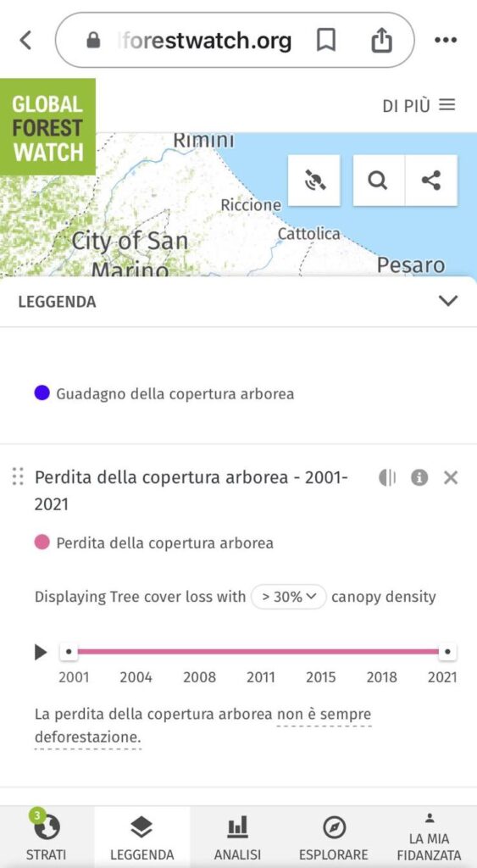Viewport: 477px width, 868px height.
Task: Collapse the Leggenda panel with chevron
Action: (447, 301)
